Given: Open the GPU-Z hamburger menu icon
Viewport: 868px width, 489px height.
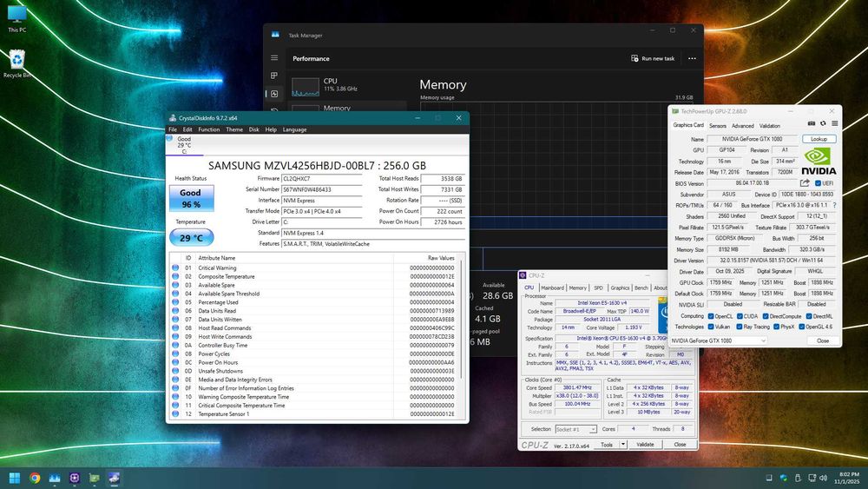Looking at the screenshot, I should (834, 123).
